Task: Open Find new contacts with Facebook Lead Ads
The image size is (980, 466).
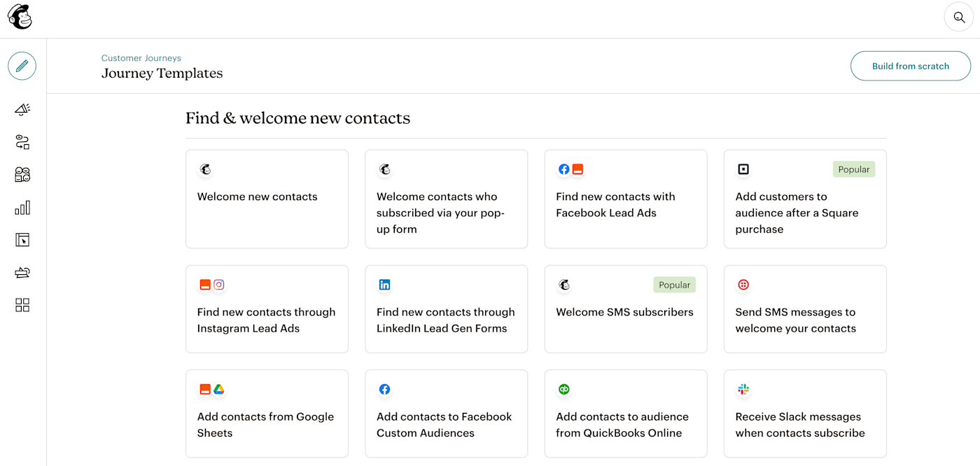Action: coord(625,199)
